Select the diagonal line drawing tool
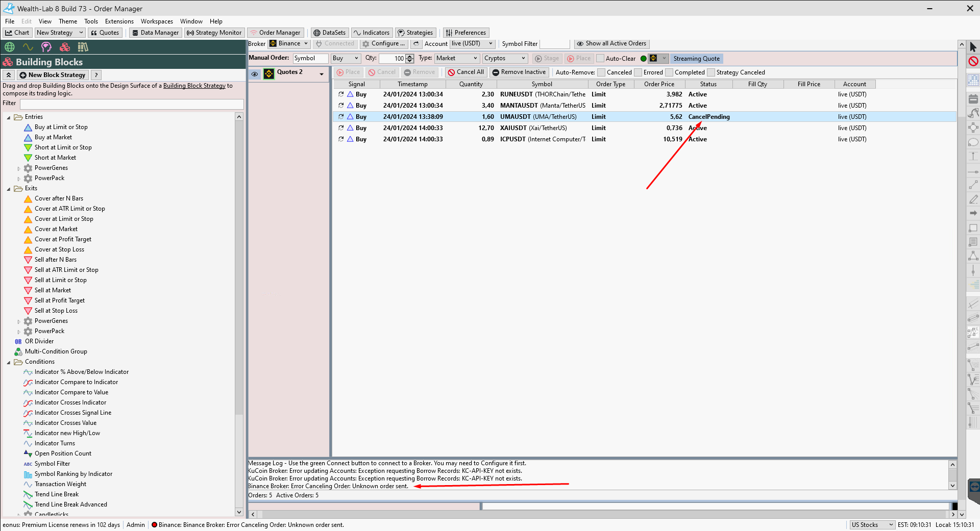This screenshot has width=980, height=531. pyautogui.click(x=973, y=185)
